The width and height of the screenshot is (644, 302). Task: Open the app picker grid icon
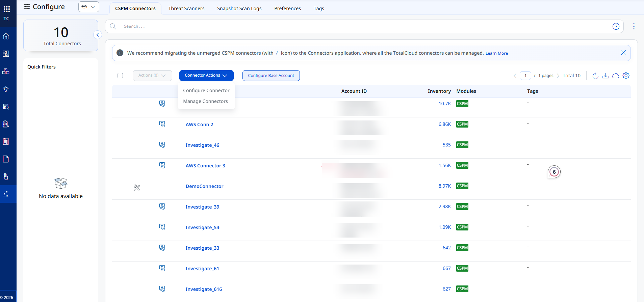6,9
